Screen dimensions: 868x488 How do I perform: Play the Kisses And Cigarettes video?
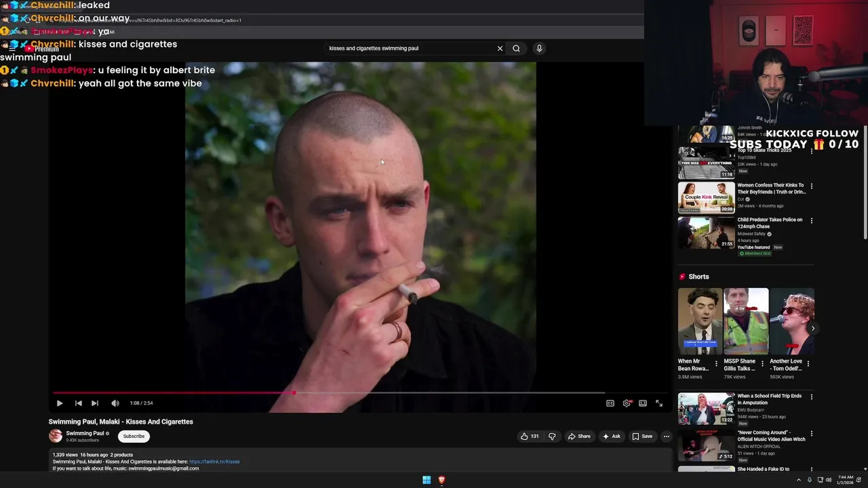pos(60,403)
